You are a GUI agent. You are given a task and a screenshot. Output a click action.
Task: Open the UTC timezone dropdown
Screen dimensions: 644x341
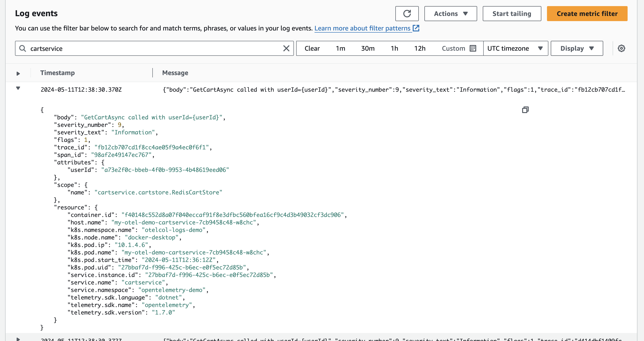(516, 48)
